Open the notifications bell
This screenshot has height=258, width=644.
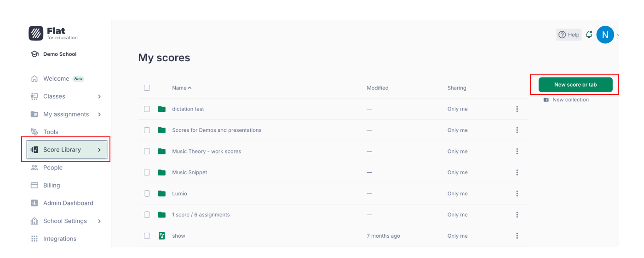[589, 35]
